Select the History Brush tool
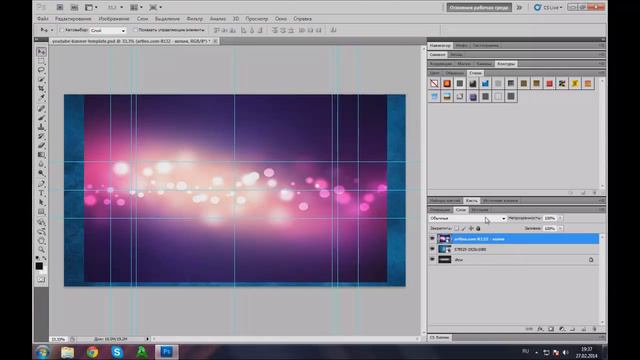Screen dimensions: 640x360 [41, 136]
